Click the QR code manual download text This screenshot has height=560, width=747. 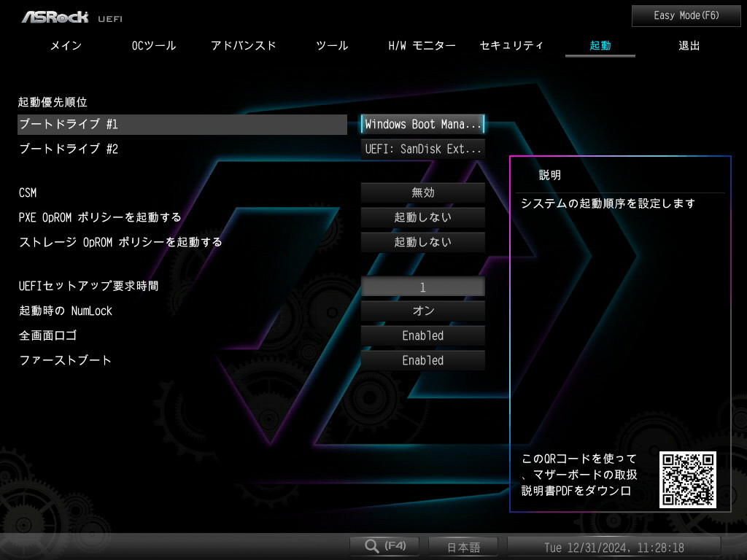point(579,475)
